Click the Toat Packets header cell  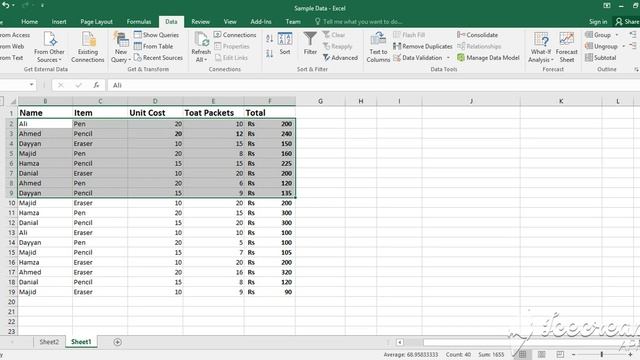(213, 113)
